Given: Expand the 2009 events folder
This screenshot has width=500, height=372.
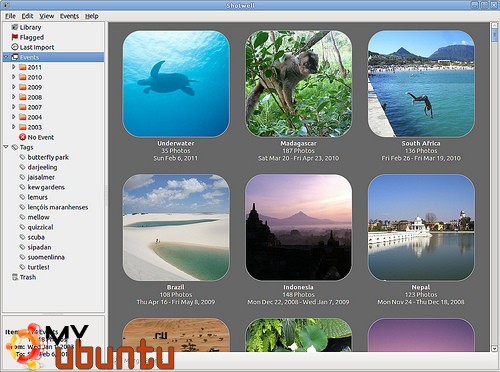Looking at the screenshot, I should 14,87.
